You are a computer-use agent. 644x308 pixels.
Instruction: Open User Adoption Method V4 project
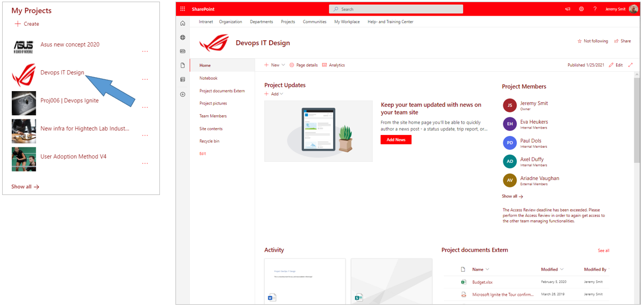tap(73, 156)
